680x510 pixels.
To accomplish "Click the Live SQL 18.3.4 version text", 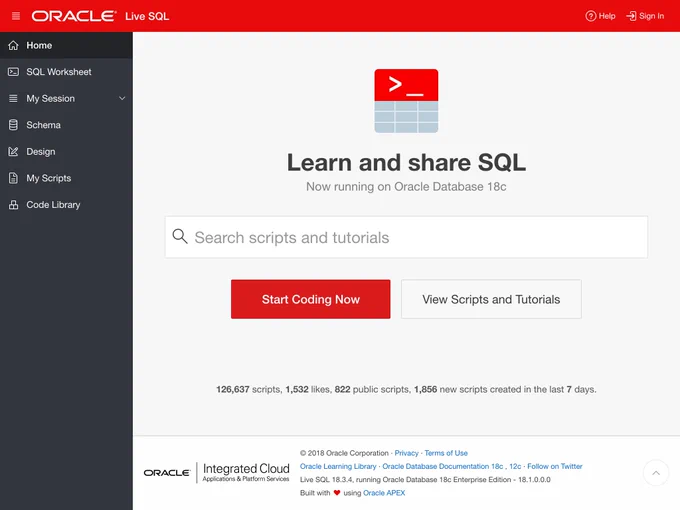I will (425, 480).
